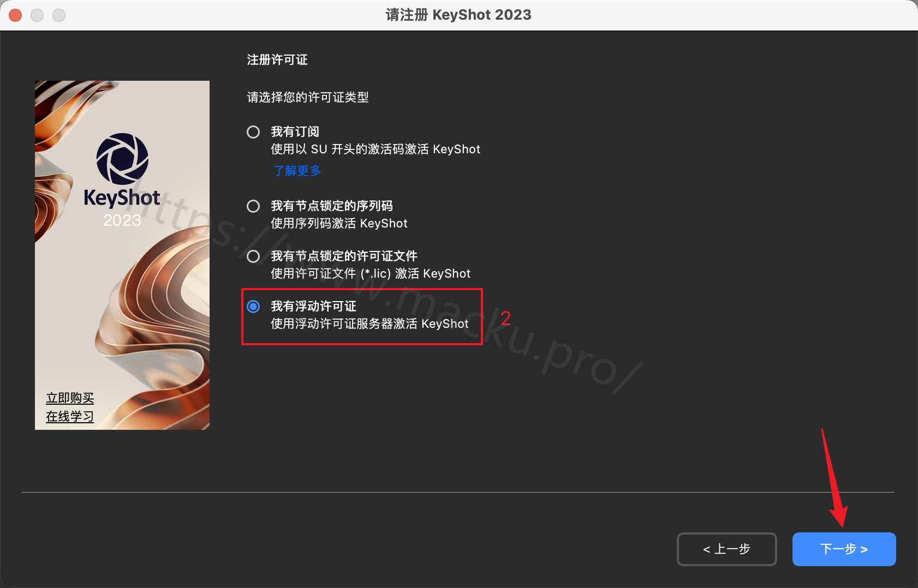Click the KeyShot wordmark text on the splash

coord(122,198)
